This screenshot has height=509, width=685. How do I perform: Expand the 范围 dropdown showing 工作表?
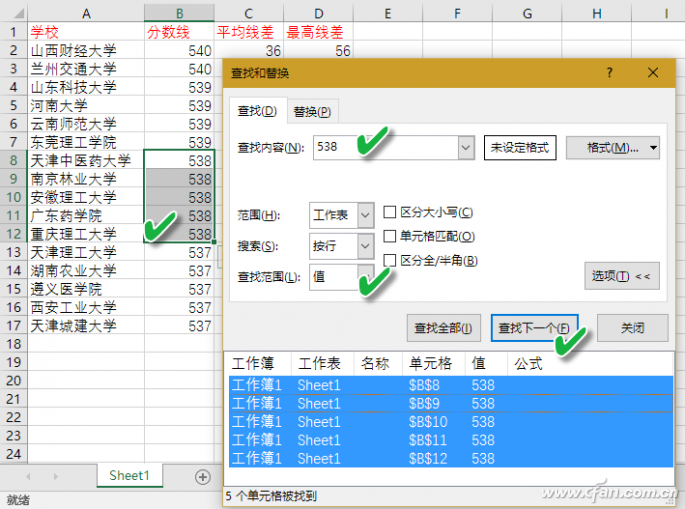point(364,215)
